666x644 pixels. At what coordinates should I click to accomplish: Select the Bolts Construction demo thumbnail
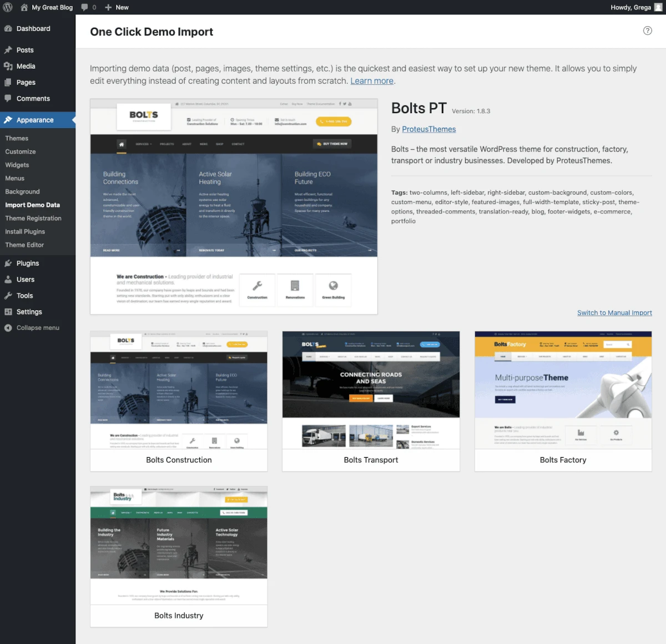179,390
